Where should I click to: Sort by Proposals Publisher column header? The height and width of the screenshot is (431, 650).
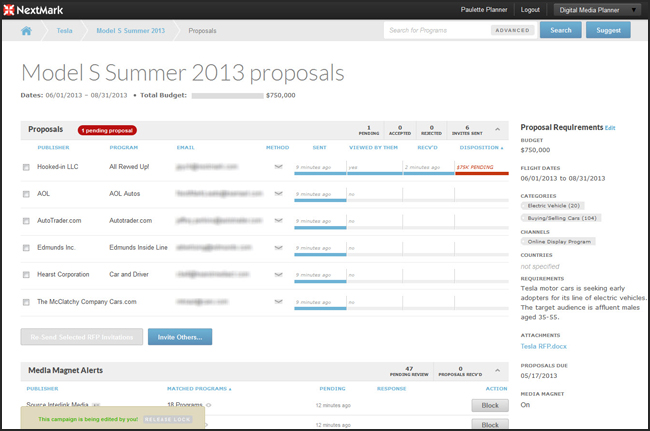tap(53, 148)
